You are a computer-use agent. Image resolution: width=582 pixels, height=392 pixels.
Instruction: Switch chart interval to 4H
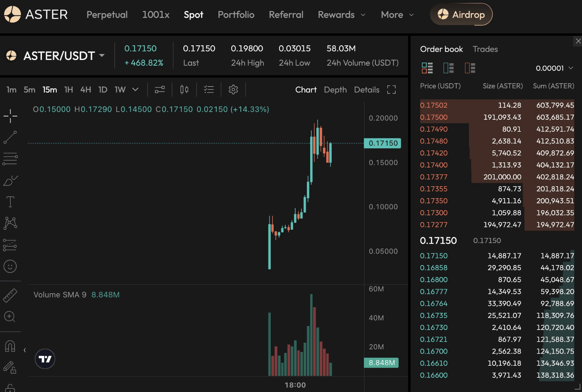tap(85, 90)
